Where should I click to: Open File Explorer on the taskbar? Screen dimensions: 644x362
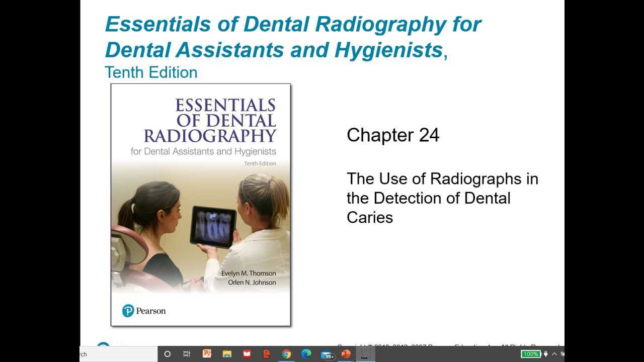point(227,354)
